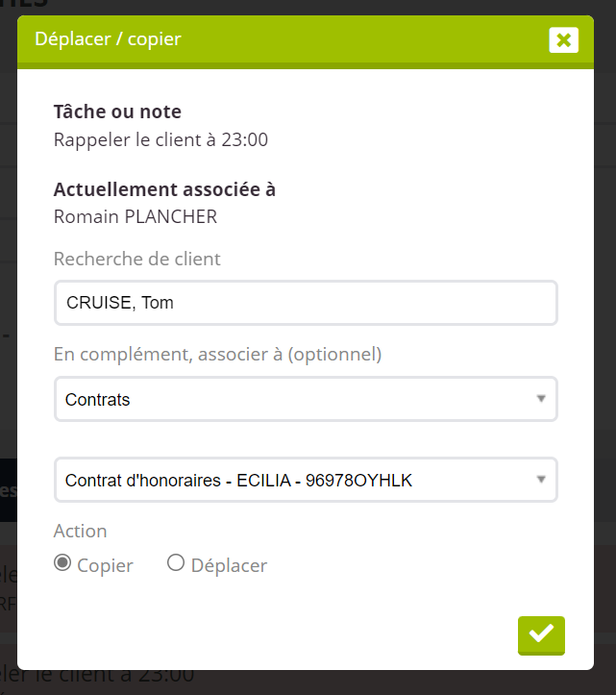Screen dimensions: 616x695
Task: Click the Action section label
Action: click(x=81, y=531)
